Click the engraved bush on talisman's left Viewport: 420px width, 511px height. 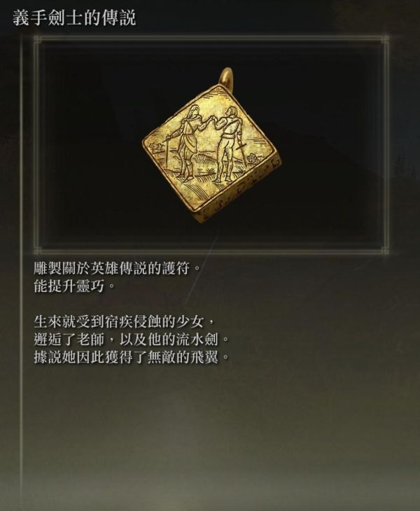pyautogui.click(x=155, y=147)
